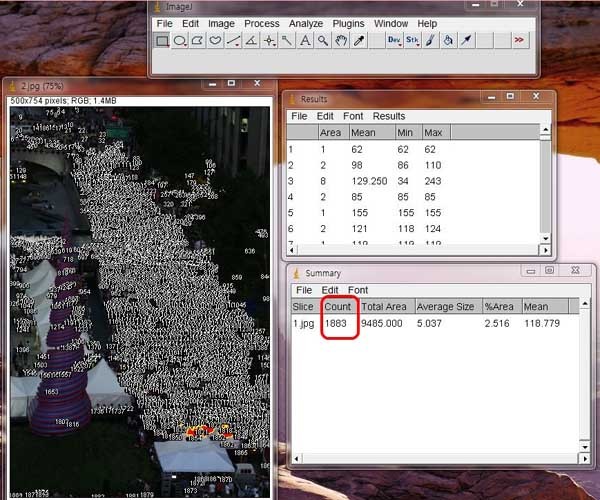Choose the Polygon selection tool
This screenshot has width=600, height=500.
[x=198, y=41]
